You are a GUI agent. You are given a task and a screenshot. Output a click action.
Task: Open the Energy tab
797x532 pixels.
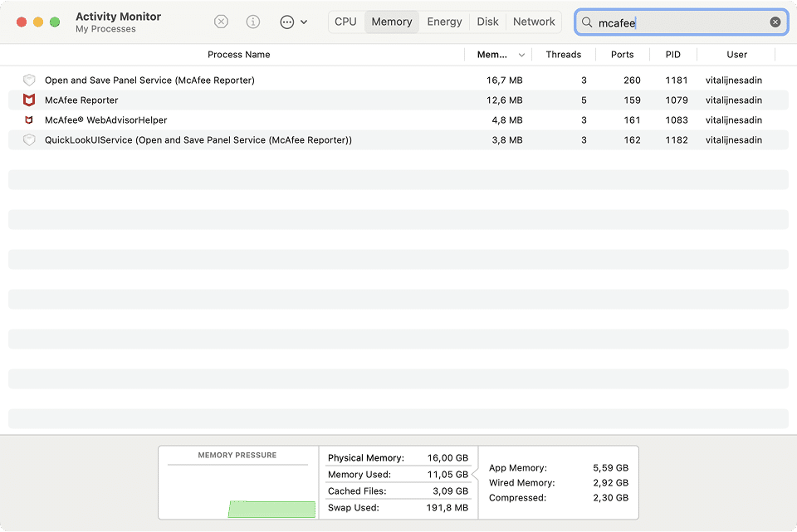pos(444,22)
